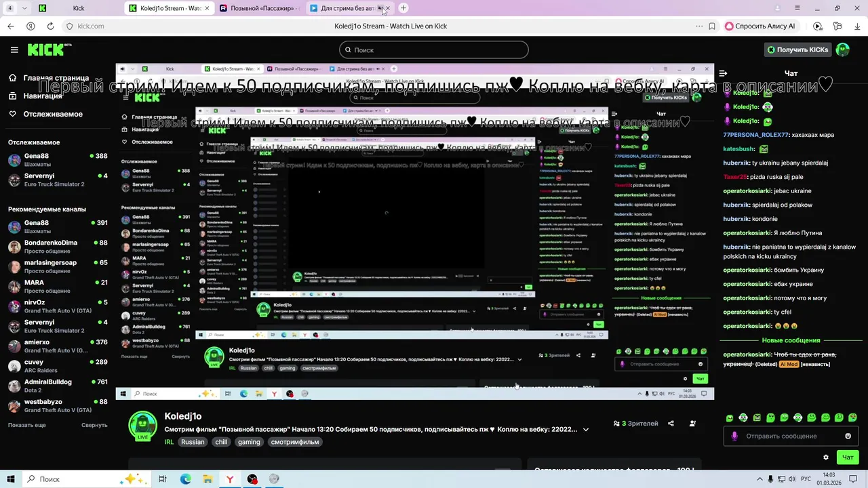The width and height of the screenshot is (868, 488).
Task: Open nirvOz recommended channel
Action: (58, 306)
